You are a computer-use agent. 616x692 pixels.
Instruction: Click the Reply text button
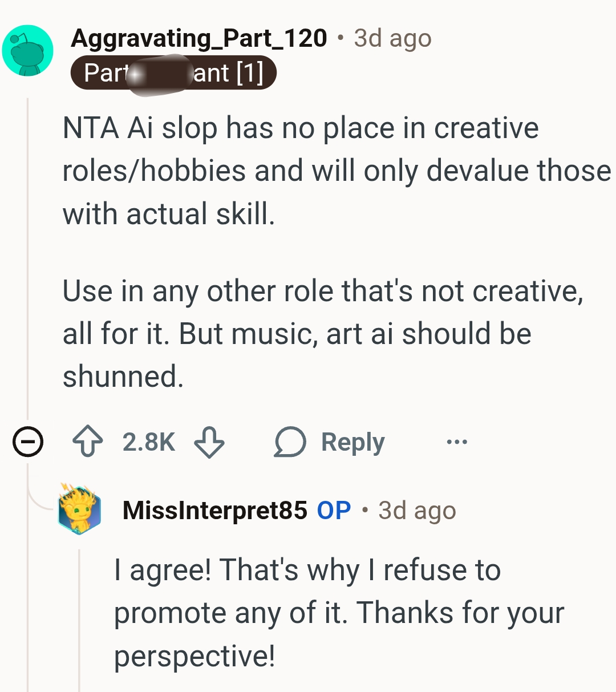click(x=352, y=442)
